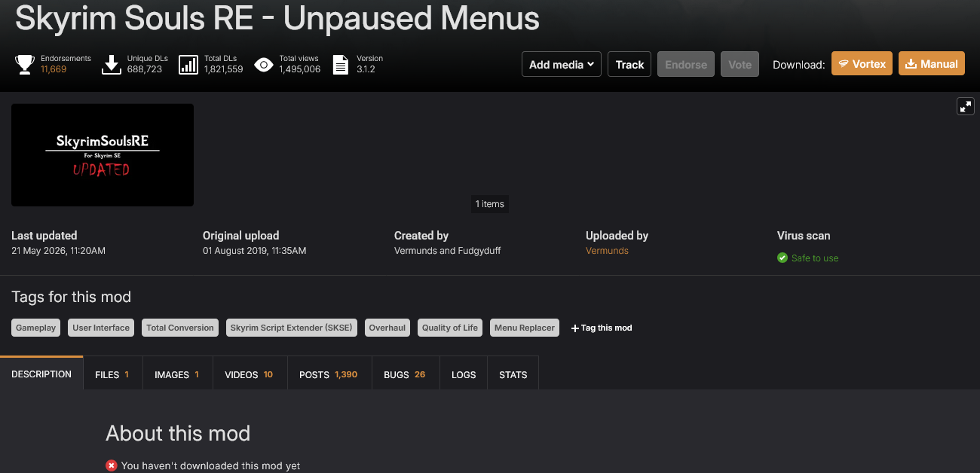Start a Manual download
The image size is (980, 473).
tap(932, 64)
